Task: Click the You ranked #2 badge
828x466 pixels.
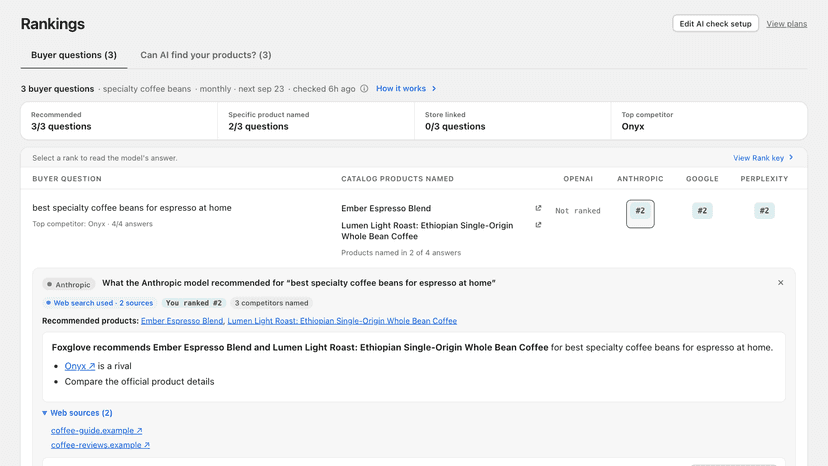Action: [194, 303]
